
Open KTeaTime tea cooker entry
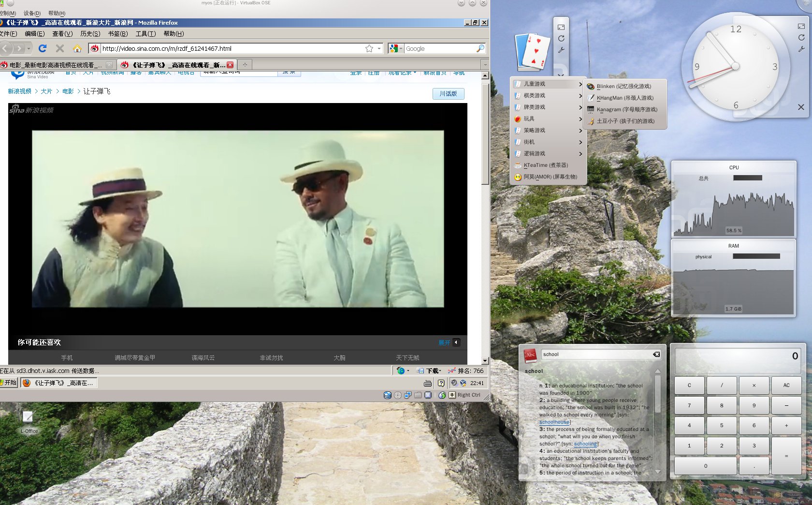point(548,165)
